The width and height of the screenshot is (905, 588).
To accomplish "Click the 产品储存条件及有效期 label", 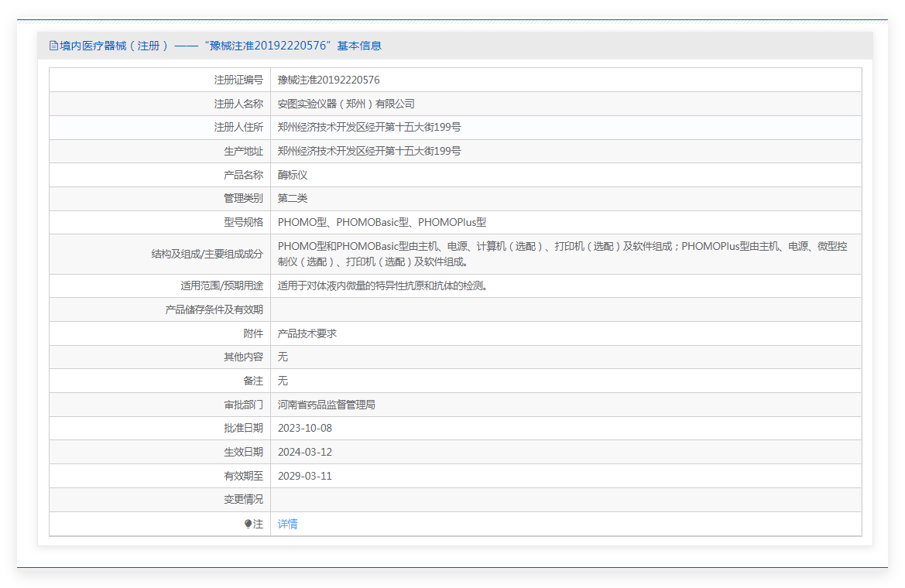I will pos(214,310).
